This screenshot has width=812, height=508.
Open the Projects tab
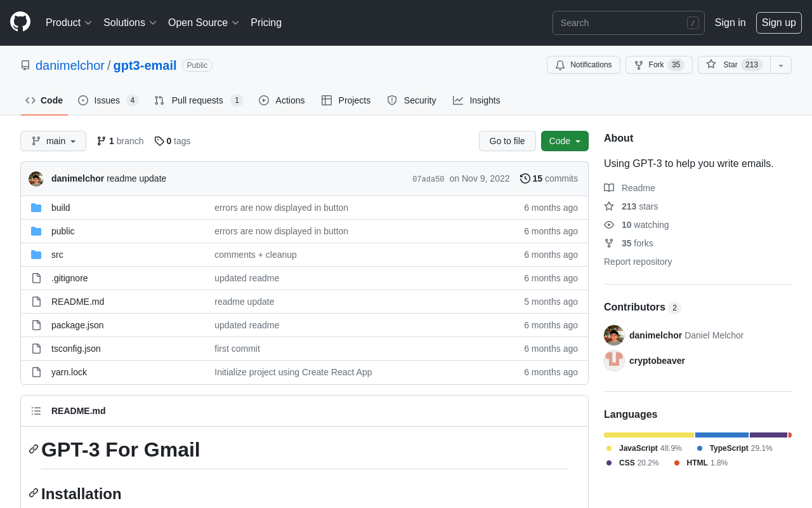point(346,100)
